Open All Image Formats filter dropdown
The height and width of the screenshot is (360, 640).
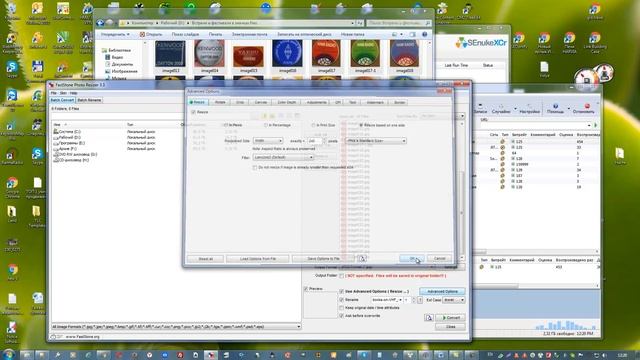pos(176,327)
